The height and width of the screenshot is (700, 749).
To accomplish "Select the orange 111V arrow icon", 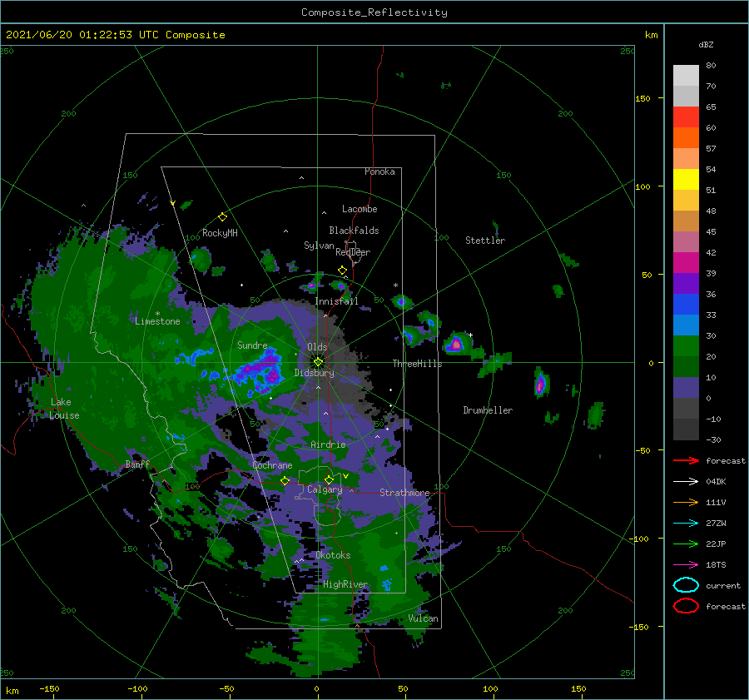I will 686,502.
